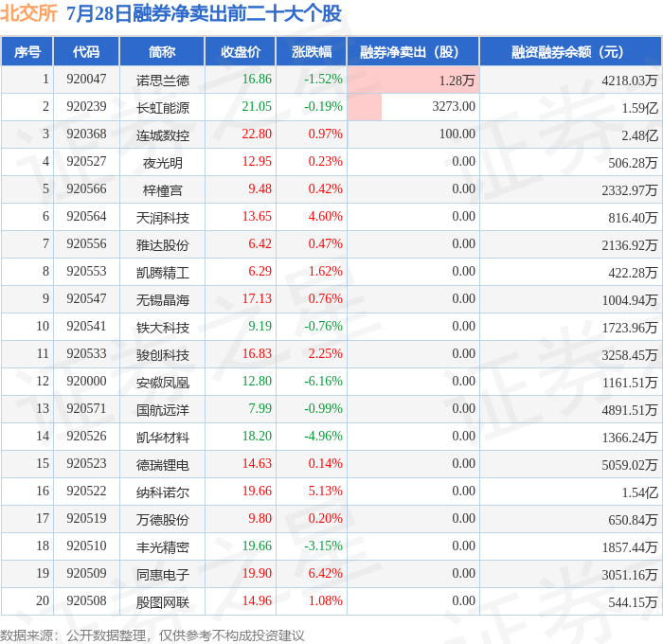Image resolution: width=663 pixels, height=644 pixels.
Task: Click the 连城数控 closing price 22.80
Action: (257, 134)
